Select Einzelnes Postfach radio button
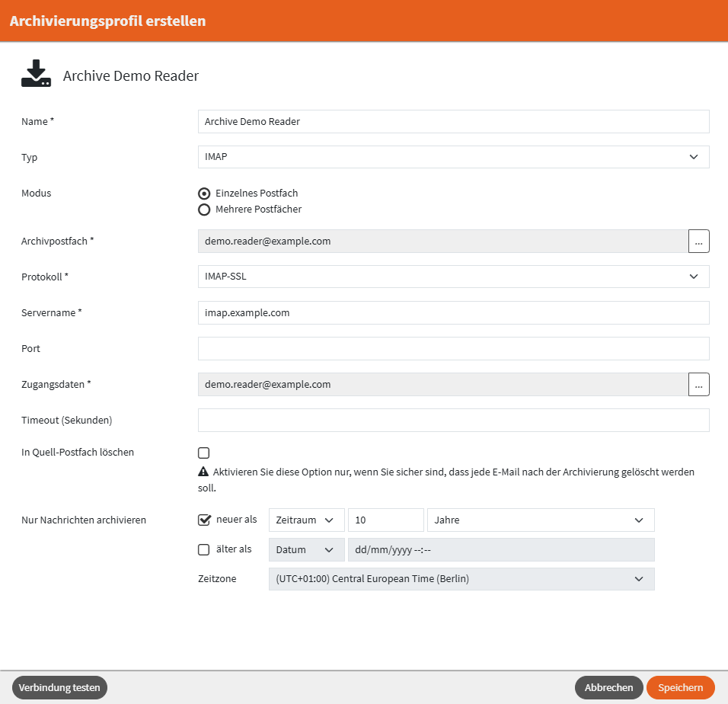728x704 pixels. pos(204,194)
